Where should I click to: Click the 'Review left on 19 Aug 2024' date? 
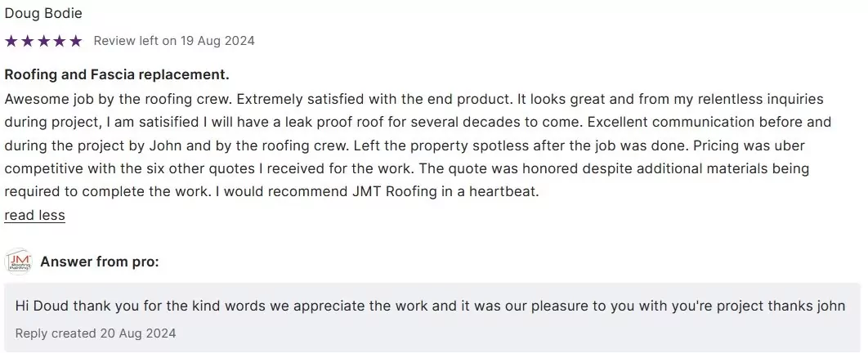pos(174,41)
